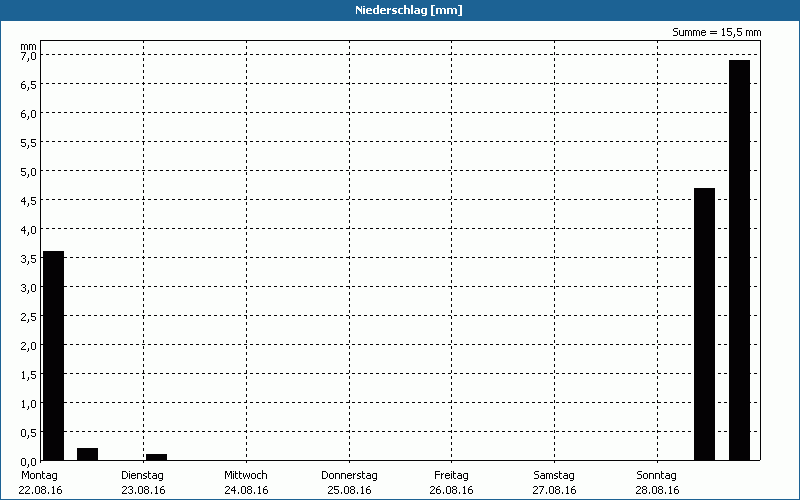Click the Samstag axis label
The image size is (800, 500).
(x=554, y=476)
